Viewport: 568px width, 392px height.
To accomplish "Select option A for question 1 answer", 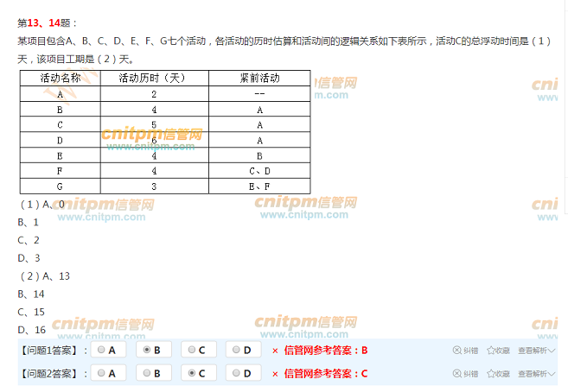I will click(x=102, y=350).
